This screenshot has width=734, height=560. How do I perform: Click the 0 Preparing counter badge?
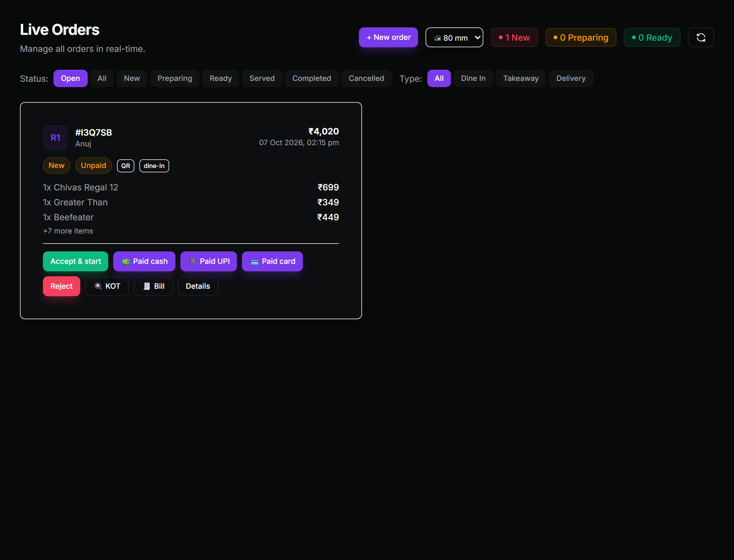(x=581, y=37)
